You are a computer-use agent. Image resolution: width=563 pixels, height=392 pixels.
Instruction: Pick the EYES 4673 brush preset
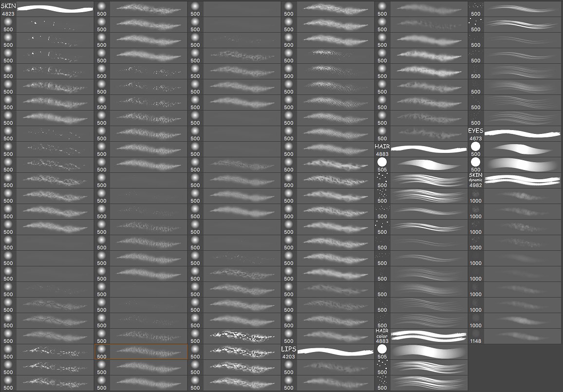(515, 133)
